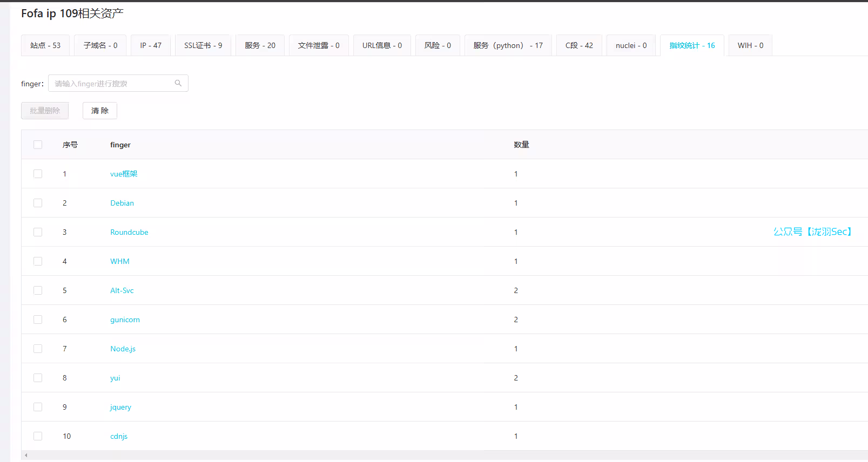Click the WHM fingerprint link
This screenshot has width=868, height=462.
pos(120,261)
